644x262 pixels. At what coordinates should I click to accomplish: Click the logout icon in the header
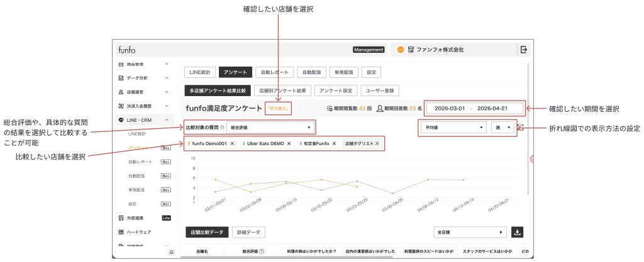pos(523,50)
